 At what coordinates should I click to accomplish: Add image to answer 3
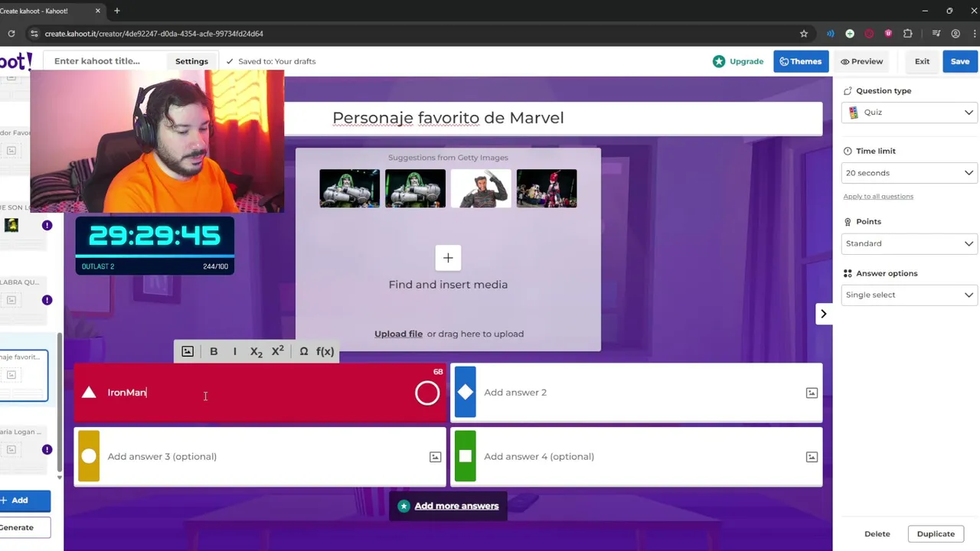pos(435,457)
